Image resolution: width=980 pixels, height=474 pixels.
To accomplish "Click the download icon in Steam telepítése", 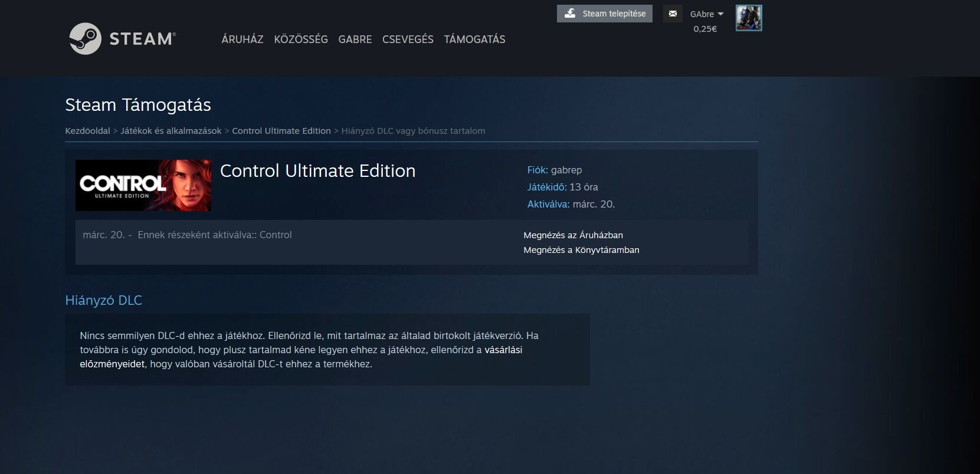I will click(x=570, y=14).
